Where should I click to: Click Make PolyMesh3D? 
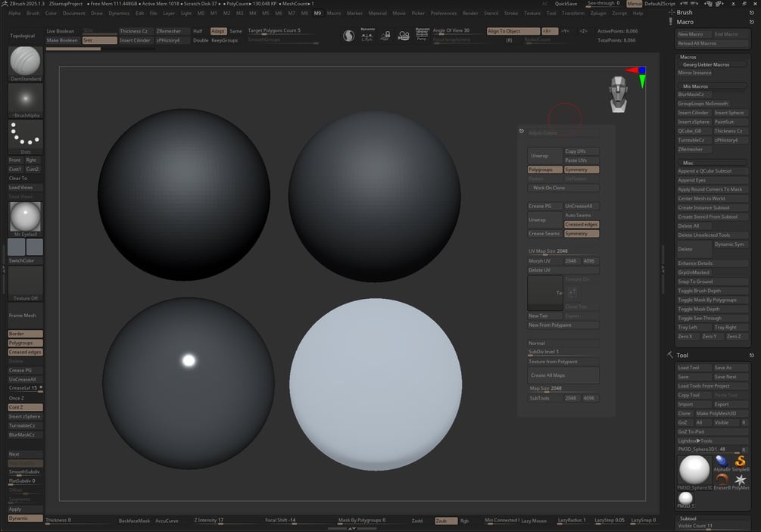pos(721,413)
